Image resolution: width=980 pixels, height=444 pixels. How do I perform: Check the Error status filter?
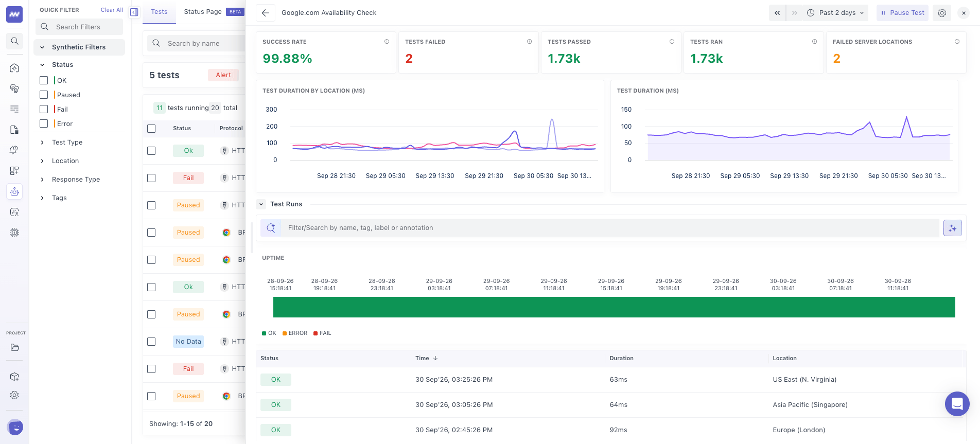(44, 123)
